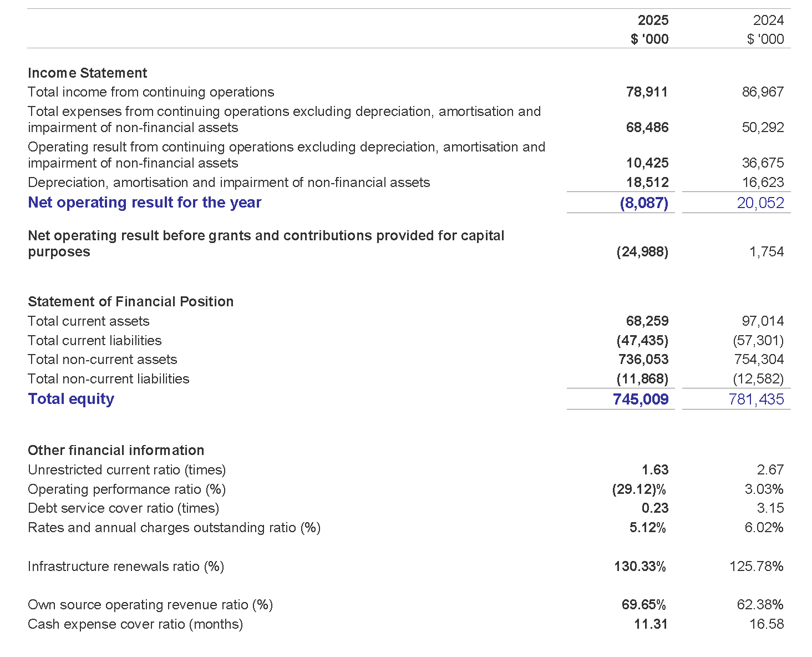Click the 2025 total equity figure 745,009
Image resolution: width=812 pixels, height=657 pixels.
click(641, 400)
